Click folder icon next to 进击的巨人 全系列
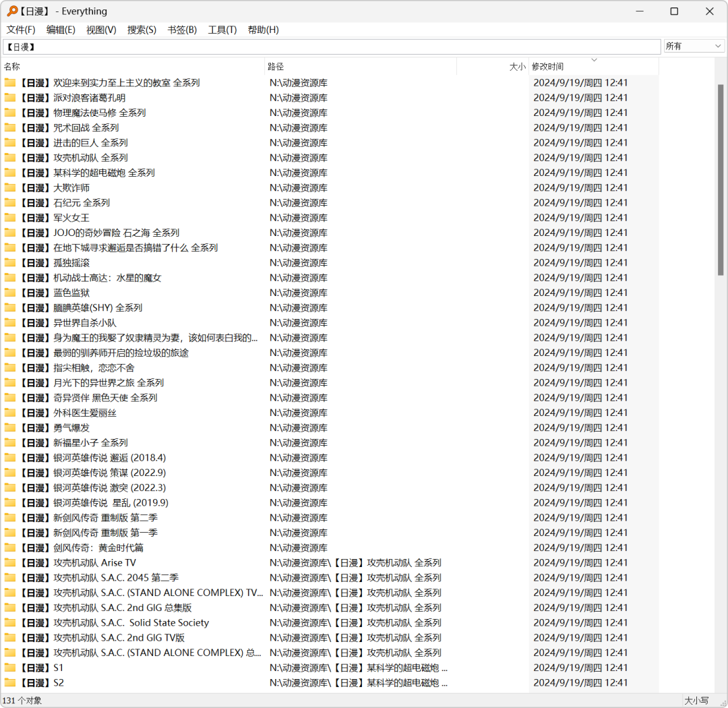The height and width of the screenshot is (708, 728). (x=9, y=143)
